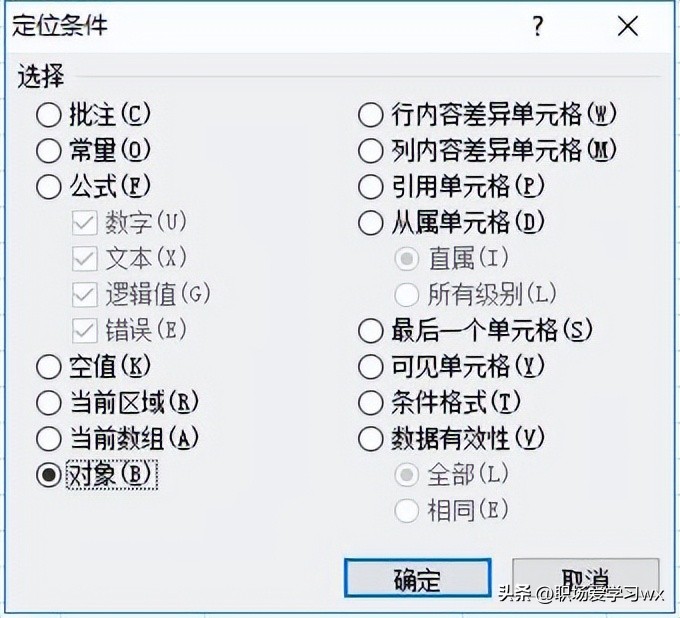680x618 pixels.
Task: Toggle the 数字(U) checkbox
Action: (84, 222)
